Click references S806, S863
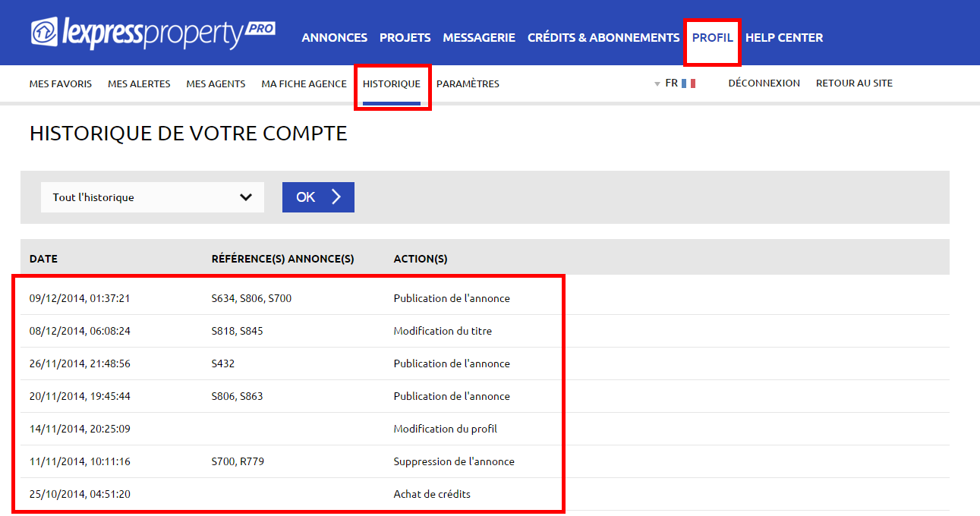This screenshot has width=980, height=516. tap(238, 396)
